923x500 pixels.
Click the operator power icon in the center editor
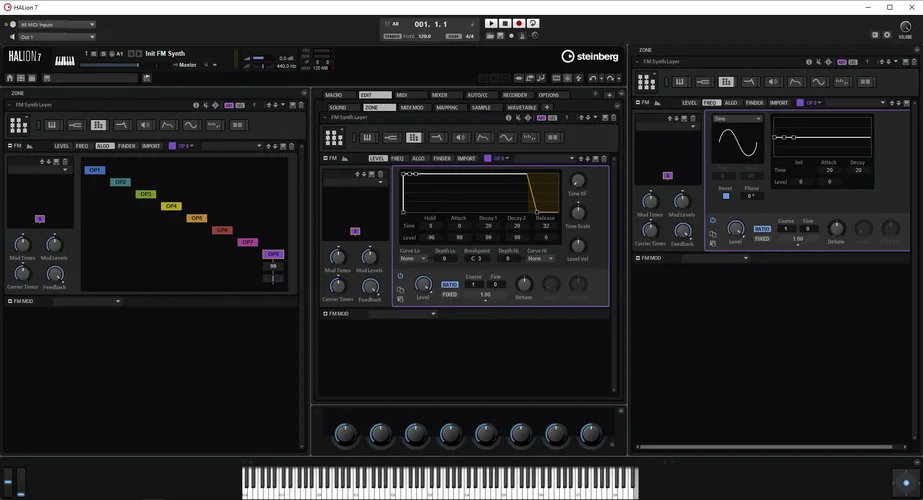tap(399, 276)
